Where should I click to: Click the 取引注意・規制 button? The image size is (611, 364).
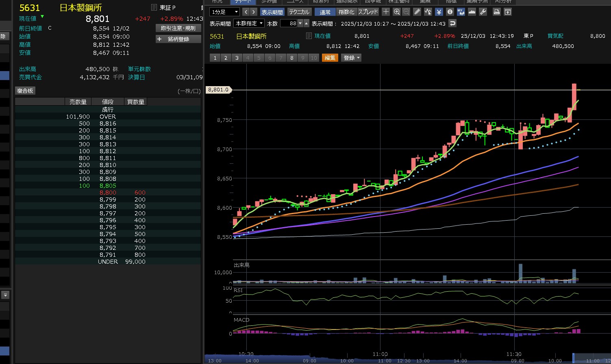[x=178, y=28]
